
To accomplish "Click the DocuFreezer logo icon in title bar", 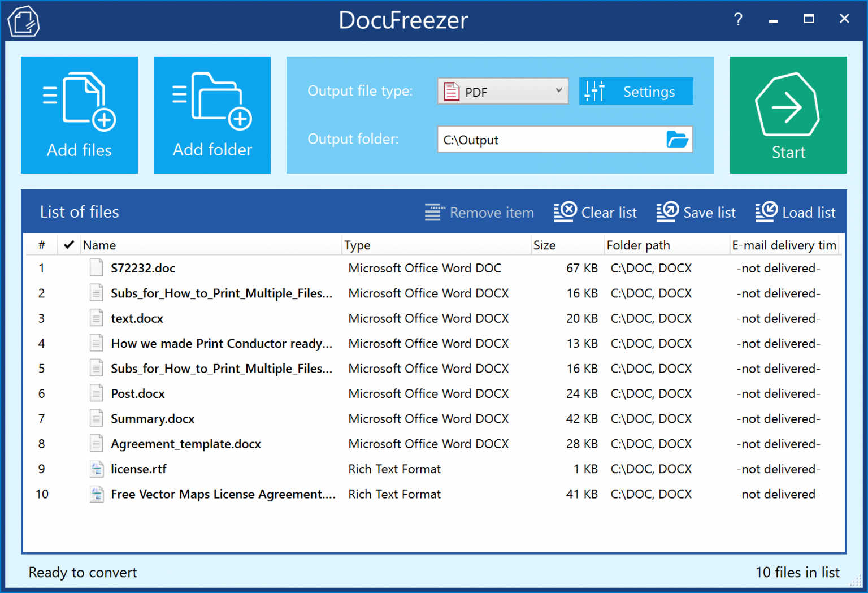I will click(x=24, y=21).
